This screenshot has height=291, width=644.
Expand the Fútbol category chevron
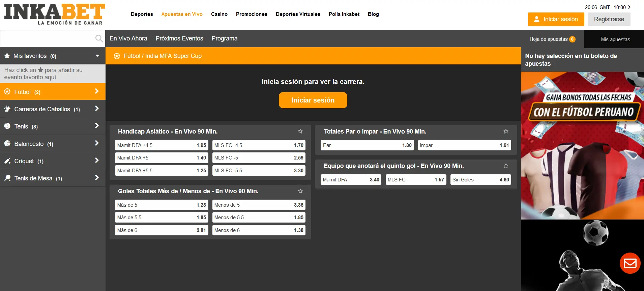pyautogui.click(x=97, y=91)
